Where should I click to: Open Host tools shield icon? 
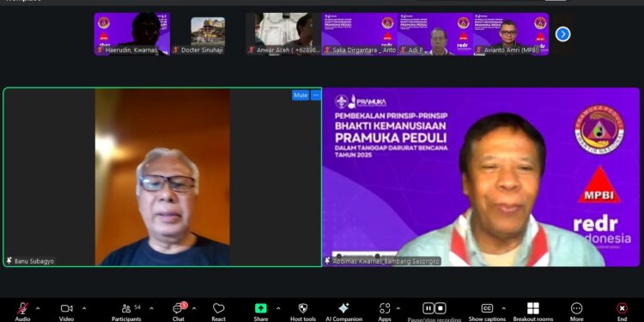303,308
